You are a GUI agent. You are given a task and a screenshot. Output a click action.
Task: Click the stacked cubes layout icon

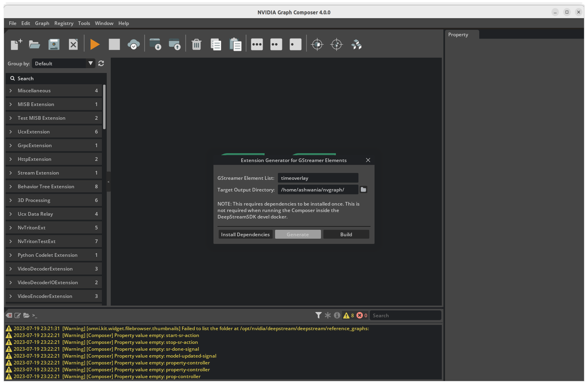click(356, 44)
